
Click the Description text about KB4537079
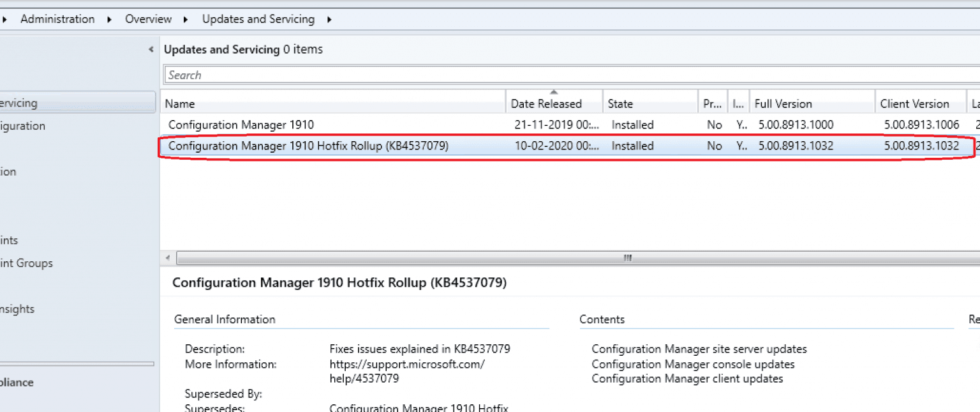(x=420, y=349)
